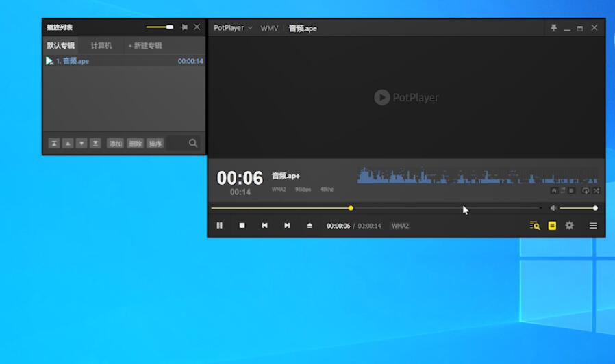Click the elapsed time 00:00:06 readout

point(338,226)
